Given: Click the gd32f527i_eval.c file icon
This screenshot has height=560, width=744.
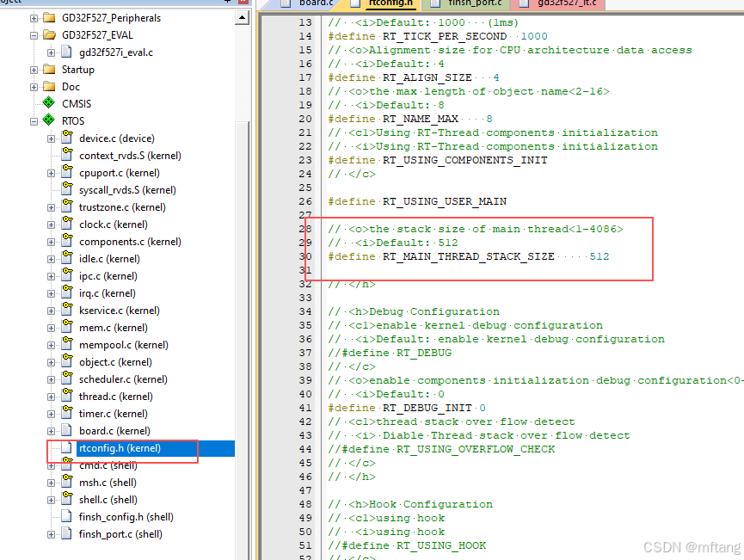Looking at the screenshot, I should [x=67, y=52].
